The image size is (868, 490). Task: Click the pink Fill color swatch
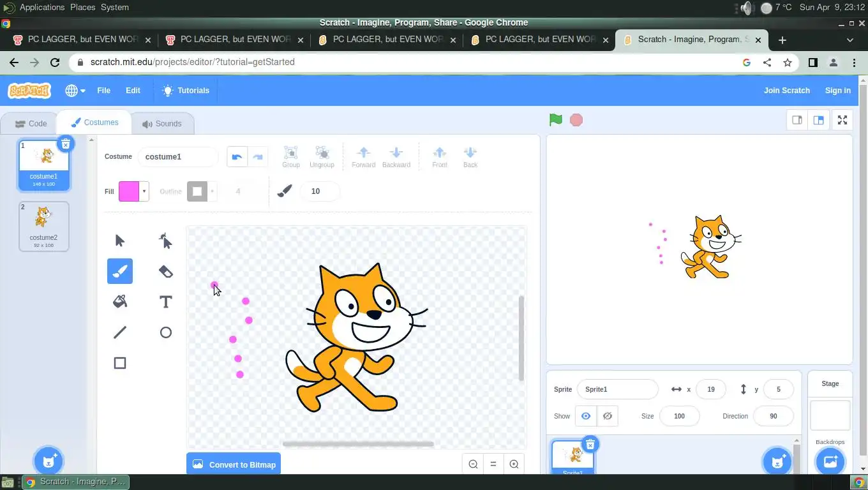pos(129,191)
